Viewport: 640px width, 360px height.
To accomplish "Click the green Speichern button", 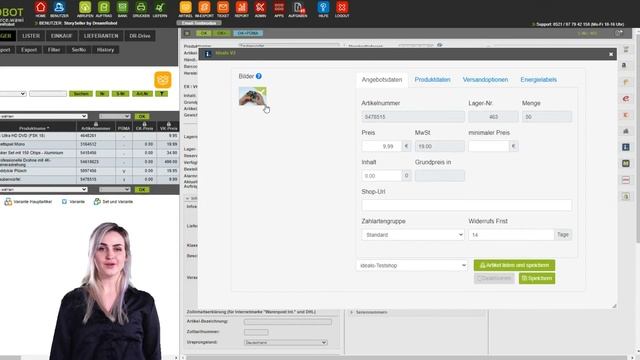I will point(537,278).
